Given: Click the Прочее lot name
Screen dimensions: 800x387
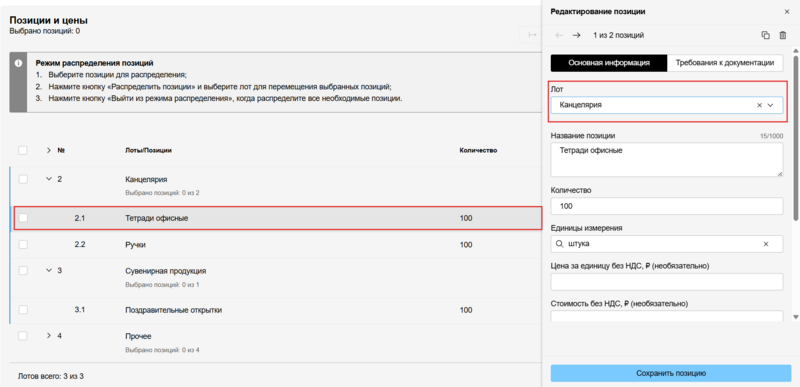Looking at the screenshot, I should click(138, 336).
